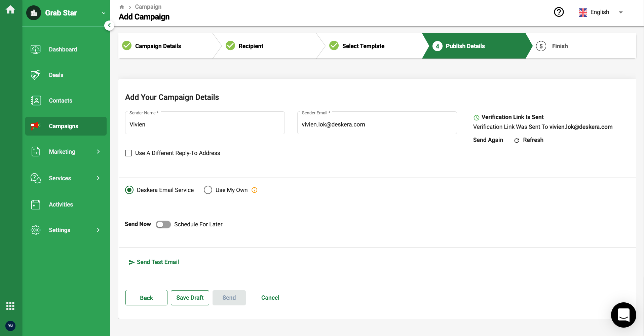Click the Refresh text label
The width and height of the screenshot is (644, 336).
click(533, 140)
